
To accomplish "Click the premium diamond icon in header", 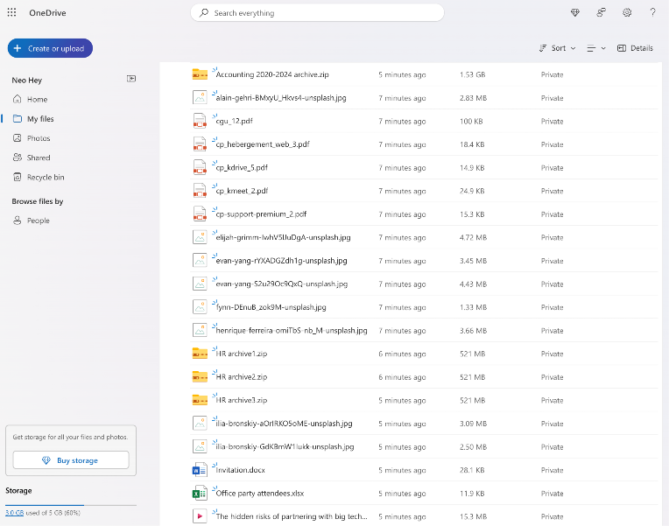I will click(x=575, y=13).
